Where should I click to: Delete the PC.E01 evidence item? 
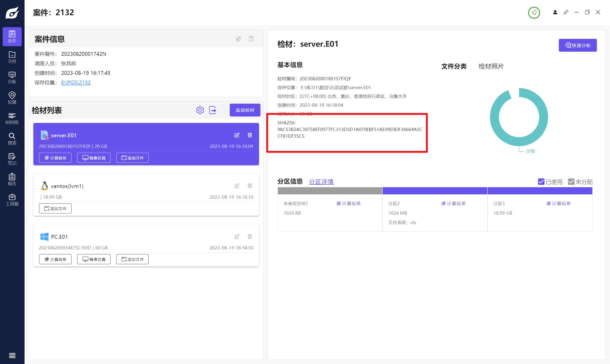(250, 237)
